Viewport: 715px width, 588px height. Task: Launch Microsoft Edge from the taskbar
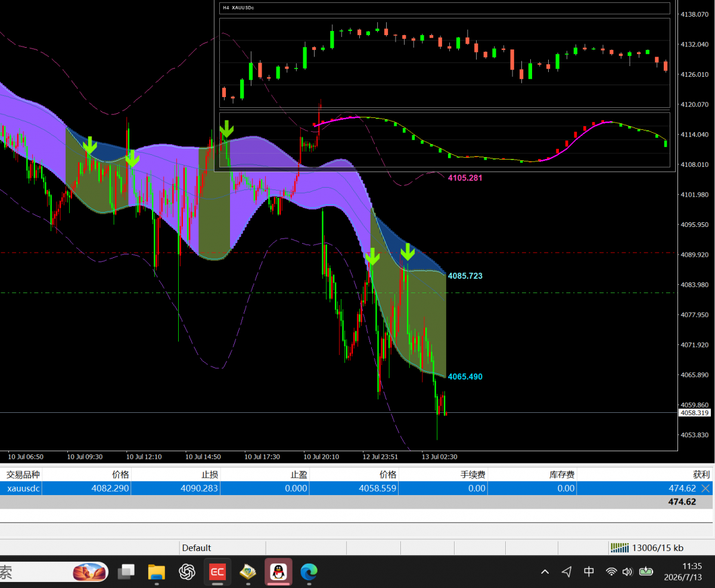[309, 572]
